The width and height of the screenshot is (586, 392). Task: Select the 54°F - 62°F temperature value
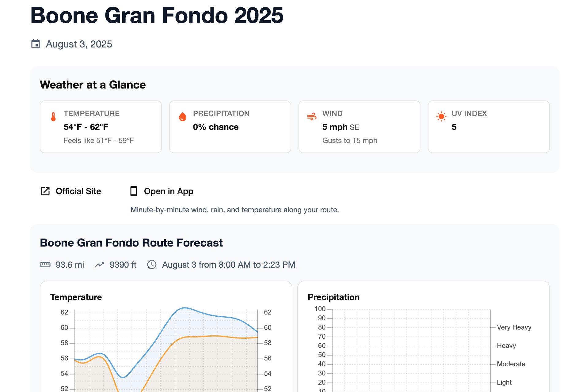pyautogui.click(x=86, y=127)
